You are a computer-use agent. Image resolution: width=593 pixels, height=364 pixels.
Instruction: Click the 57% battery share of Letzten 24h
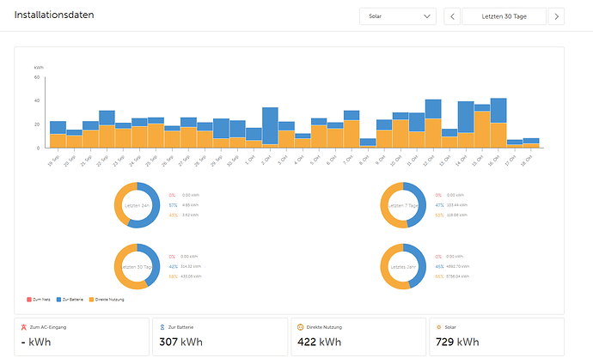coord(174,205)
